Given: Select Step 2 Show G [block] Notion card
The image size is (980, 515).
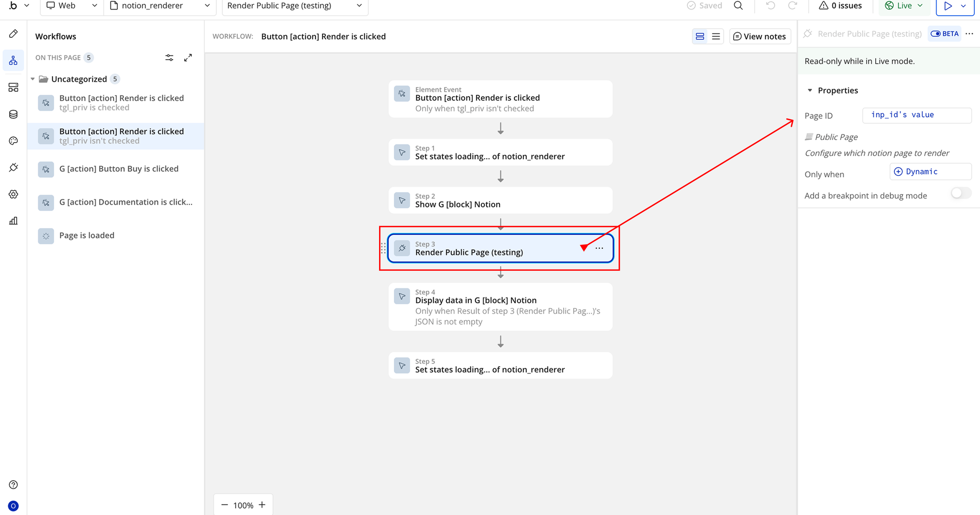Looking at the screenshot, I should (x=501, y=200).
